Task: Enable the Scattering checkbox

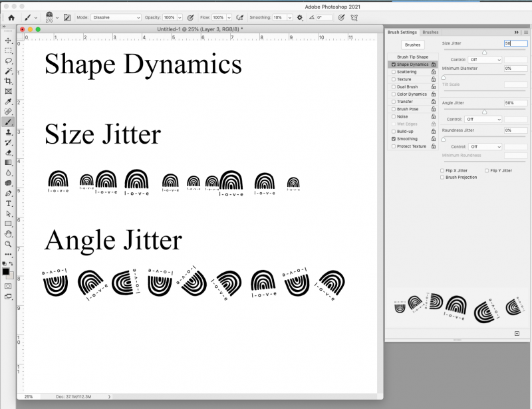Action: [394, 72]
